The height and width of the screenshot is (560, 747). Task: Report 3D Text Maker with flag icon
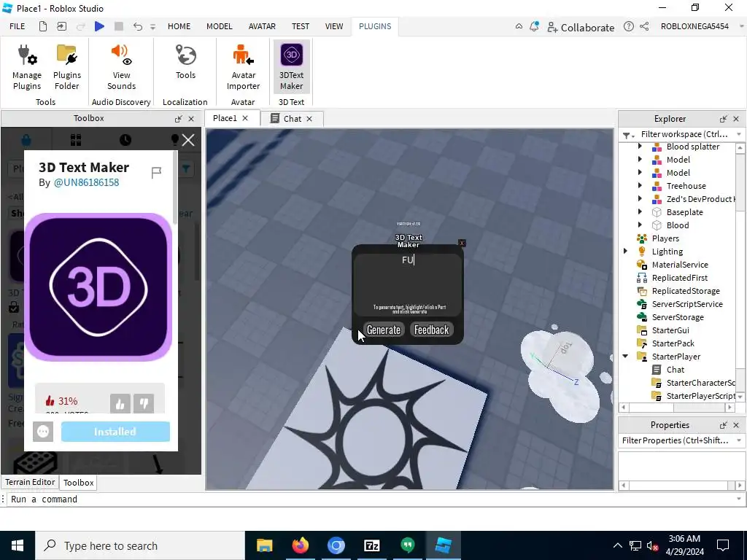156,172
